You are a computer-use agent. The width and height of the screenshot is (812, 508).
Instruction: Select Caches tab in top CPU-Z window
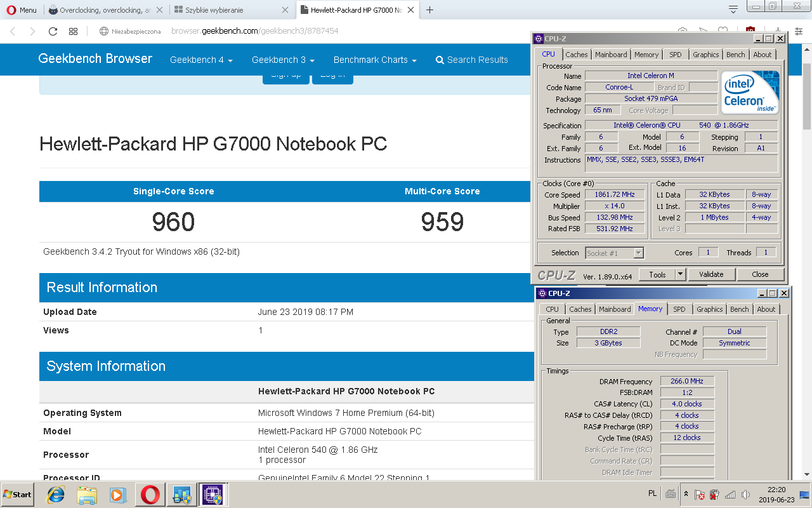(x=577, y=55)
